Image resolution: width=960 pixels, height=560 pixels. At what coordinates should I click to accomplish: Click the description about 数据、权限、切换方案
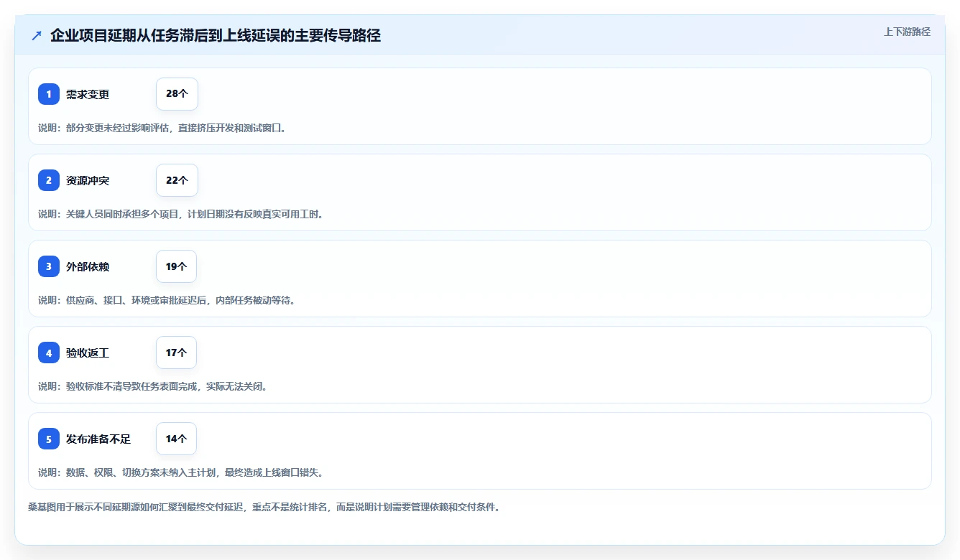pyautogui.click(x=181, y=472)
